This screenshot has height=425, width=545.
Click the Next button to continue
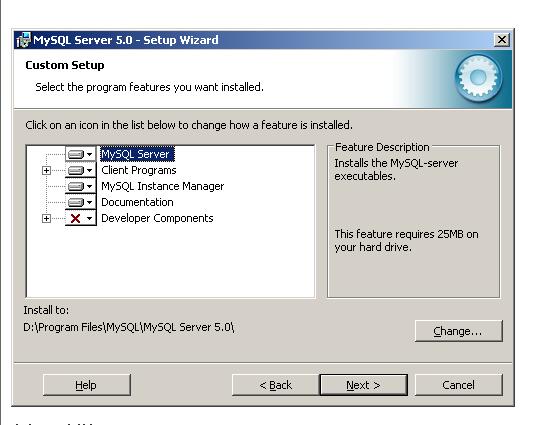pos(364,385)
